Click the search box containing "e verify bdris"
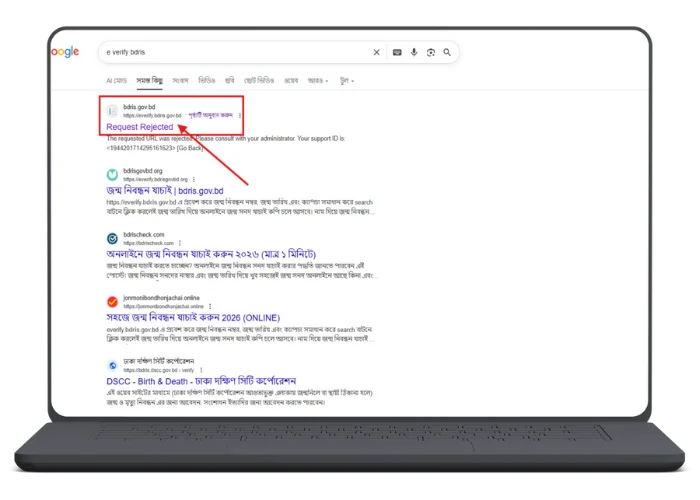 click(230, 52)
